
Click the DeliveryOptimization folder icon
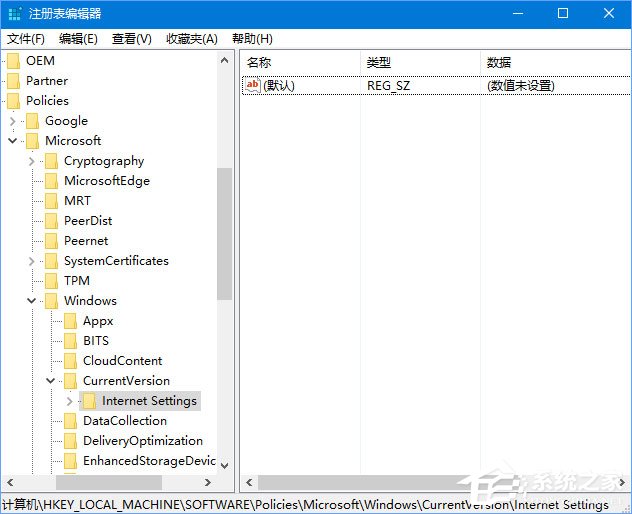click(70, 441)
